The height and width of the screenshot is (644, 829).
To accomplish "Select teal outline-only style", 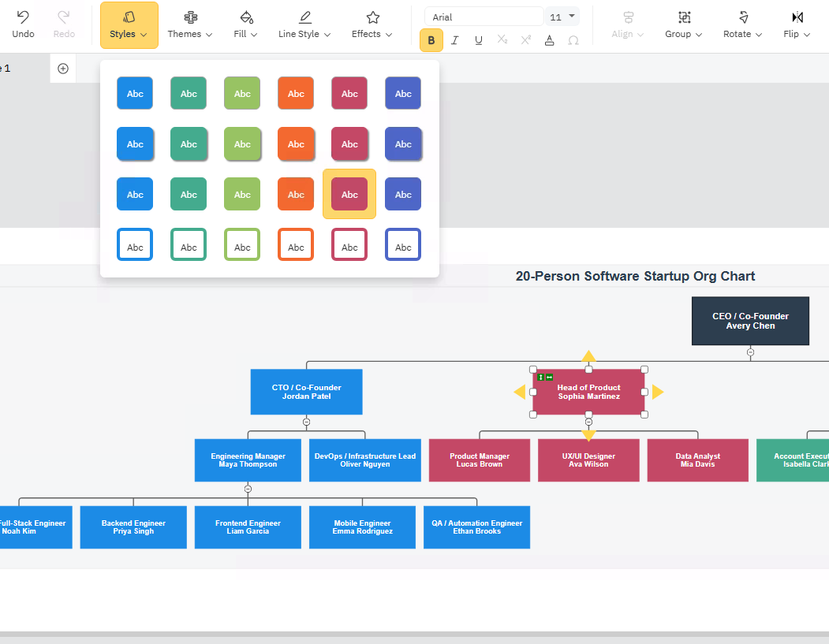I will point(189,244).
